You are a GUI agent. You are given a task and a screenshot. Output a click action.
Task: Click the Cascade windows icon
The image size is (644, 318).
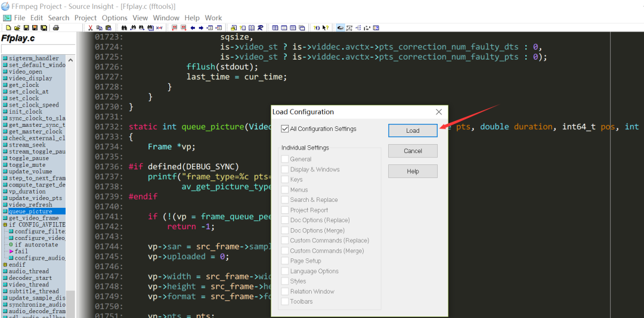pos(302,28)
